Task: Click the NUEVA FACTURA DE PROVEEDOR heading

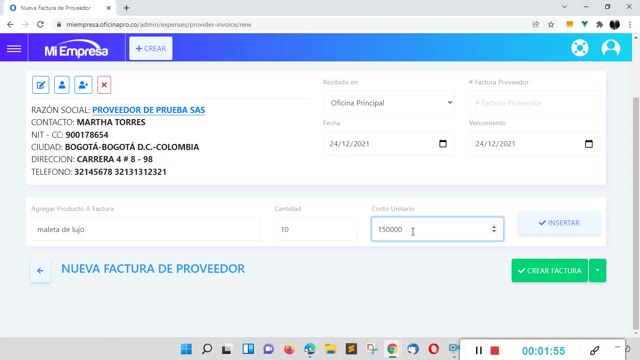Action: click(x=153, y=269)
